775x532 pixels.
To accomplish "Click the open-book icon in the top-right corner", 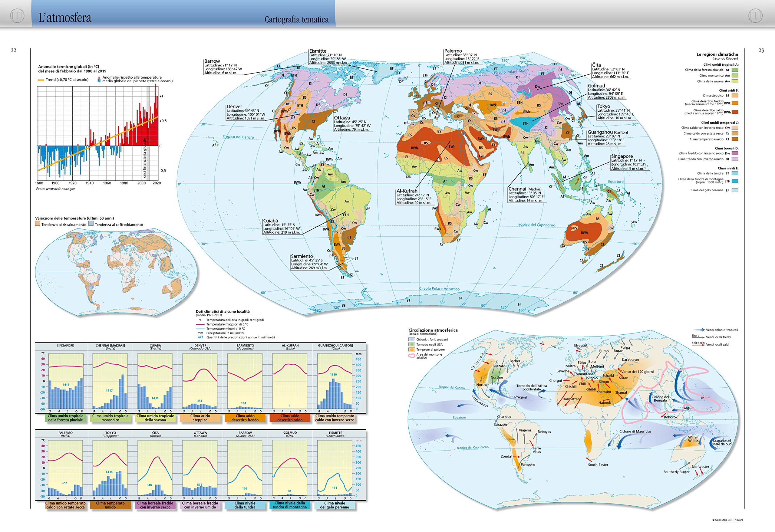I will tap(755, 16).
